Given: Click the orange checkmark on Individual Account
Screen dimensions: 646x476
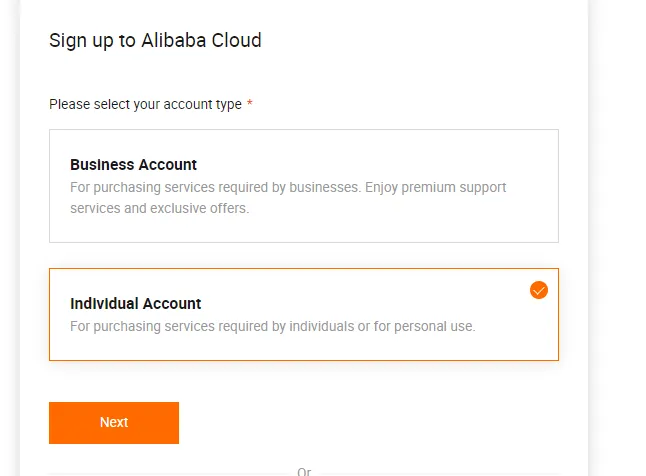Looking at the screenshot, I should click(x=539, y=290).
